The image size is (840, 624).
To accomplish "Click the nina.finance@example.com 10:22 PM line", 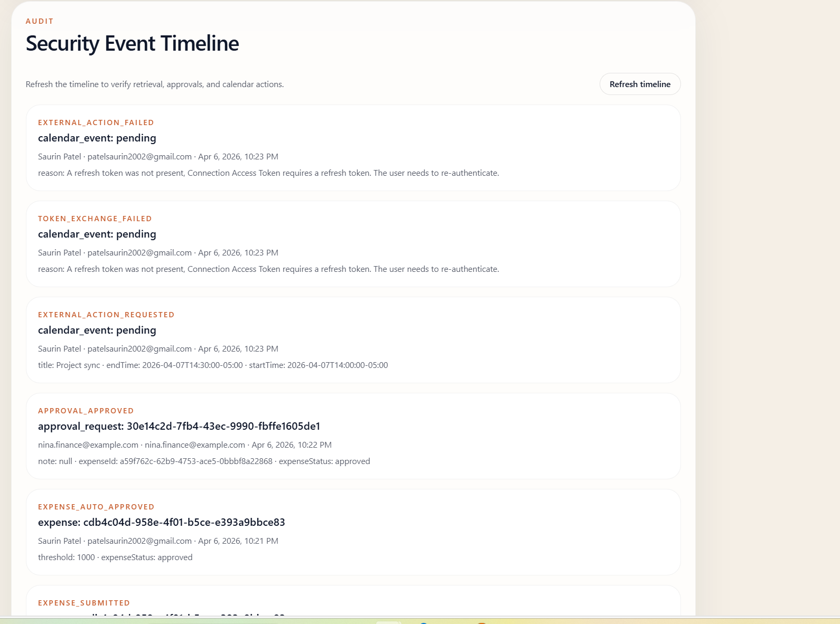I will pyautogui.click(x=185, y=445).
